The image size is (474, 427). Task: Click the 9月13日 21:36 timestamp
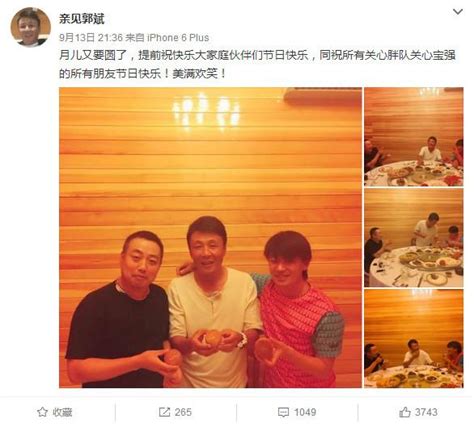[91, 38]
